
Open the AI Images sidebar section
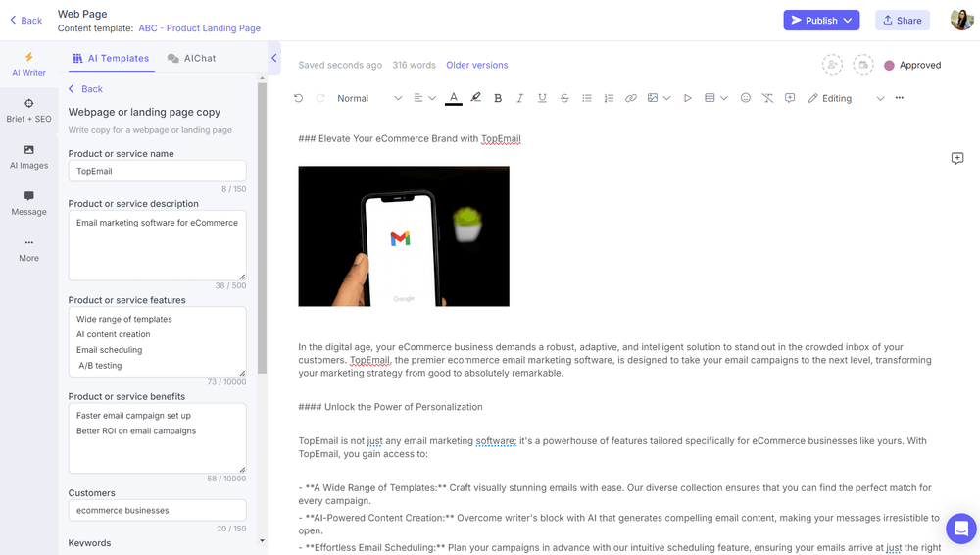[x=28, y=157]
